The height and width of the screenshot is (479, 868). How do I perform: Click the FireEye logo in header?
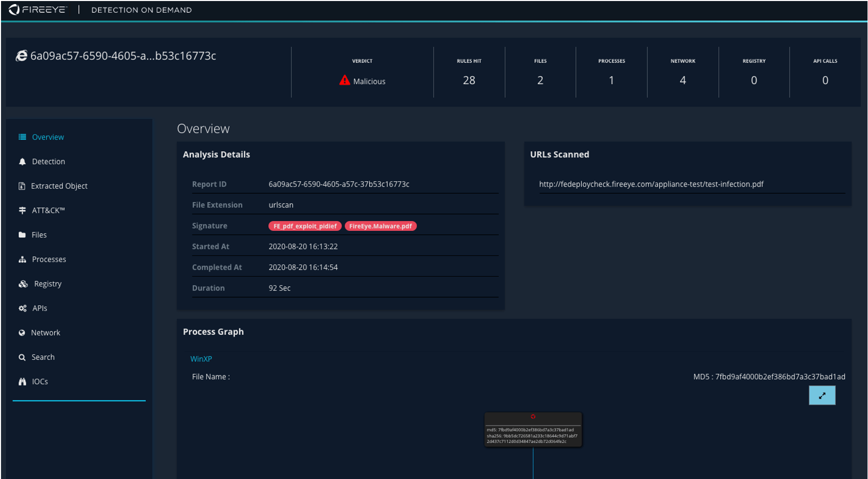coord(37,10)
